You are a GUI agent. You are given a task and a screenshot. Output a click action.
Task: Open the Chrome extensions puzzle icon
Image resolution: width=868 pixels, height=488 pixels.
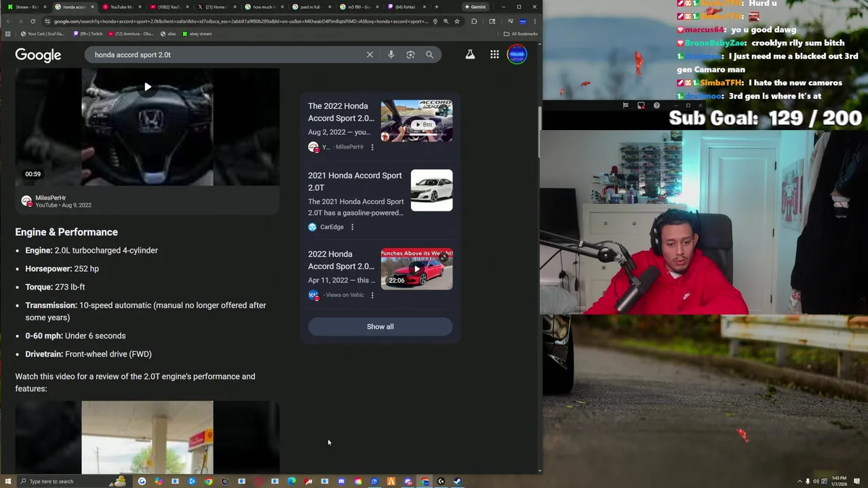pos(474,21)
